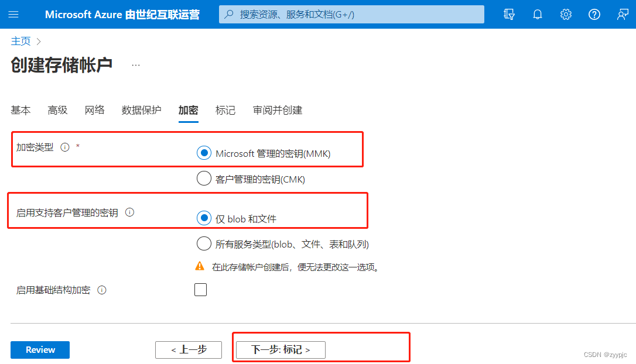This screenshot has width=636, height=364.
Task: Switch to the 加密 tab
Action: tap(188, 110)
